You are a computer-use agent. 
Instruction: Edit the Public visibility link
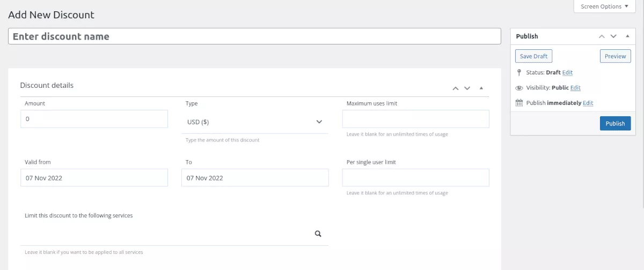[x=575, y=88]
